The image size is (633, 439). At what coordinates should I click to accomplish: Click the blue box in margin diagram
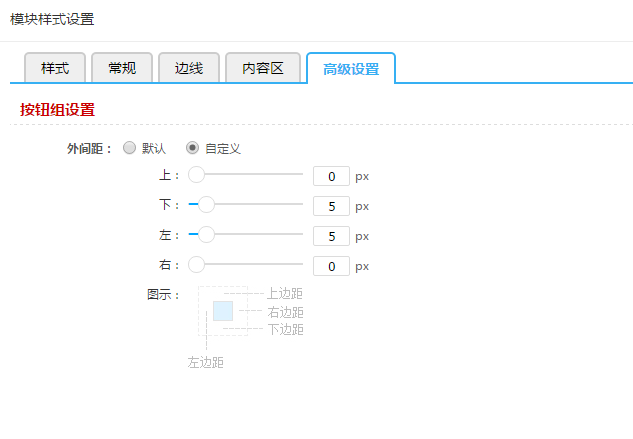[x=223, y=310]
